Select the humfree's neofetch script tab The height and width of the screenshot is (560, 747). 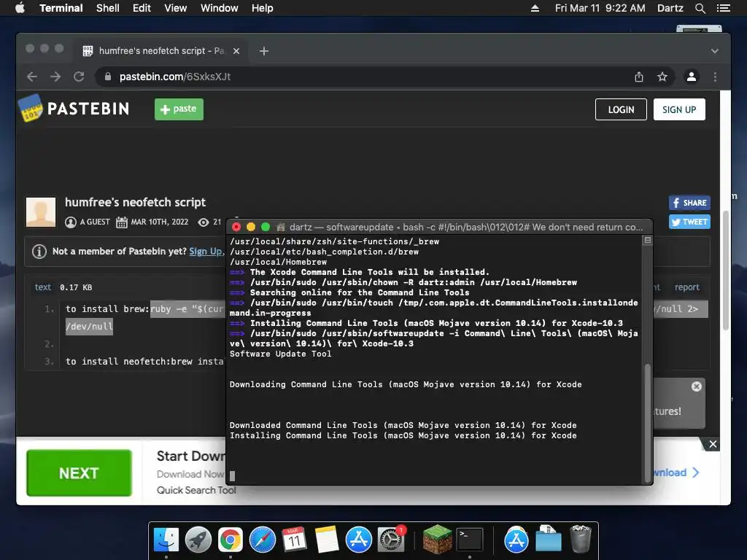[161, 51]
